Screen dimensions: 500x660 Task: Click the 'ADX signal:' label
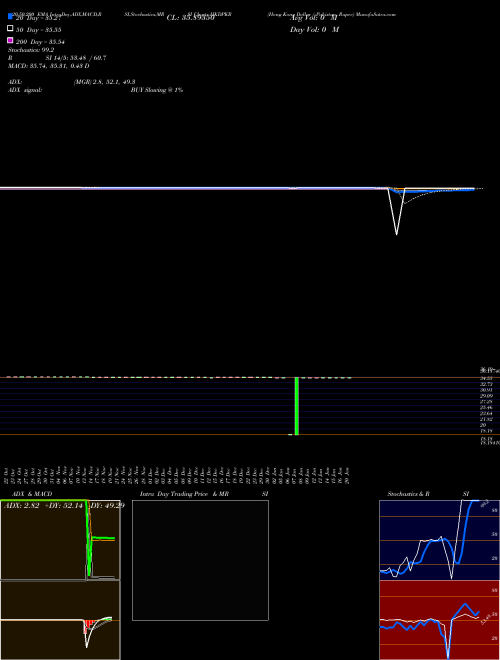pos(24,90)
